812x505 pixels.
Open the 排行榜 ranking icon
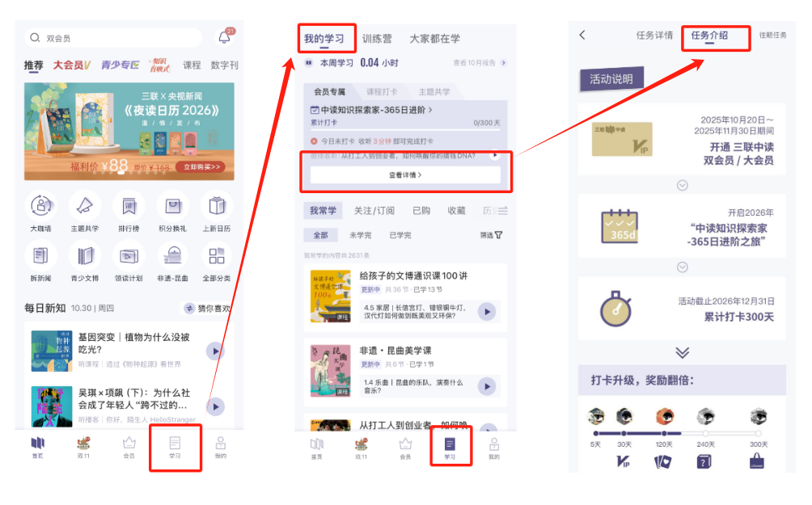point(129,206)
